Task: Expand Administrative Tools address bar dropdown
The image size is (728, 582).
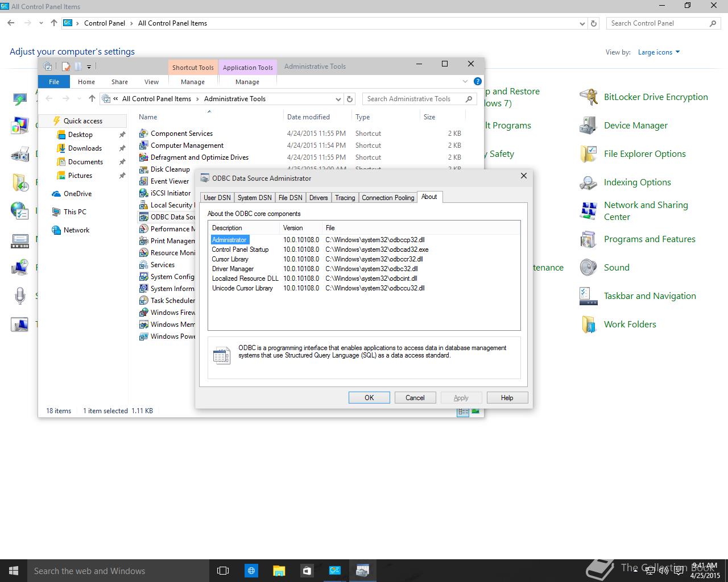Action: point(338,99)
